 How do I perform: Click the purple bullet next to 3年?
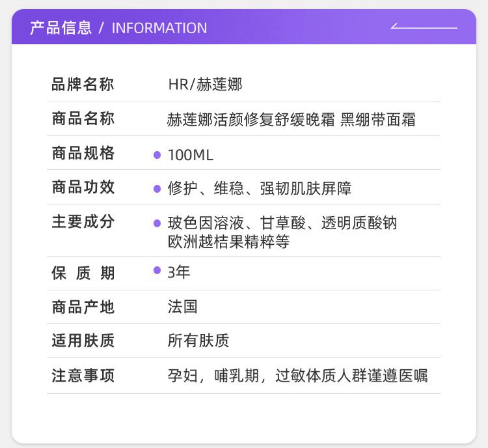pyautogui.click(x=157, y=270)
